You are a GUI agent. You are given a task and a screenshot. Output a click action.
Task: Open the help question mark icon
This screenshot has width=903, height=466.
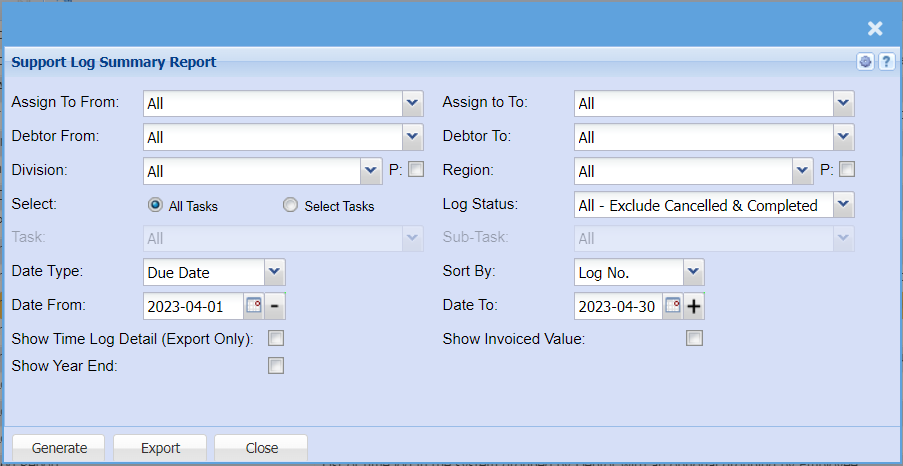pyautogui.click(x=885, y=62)
